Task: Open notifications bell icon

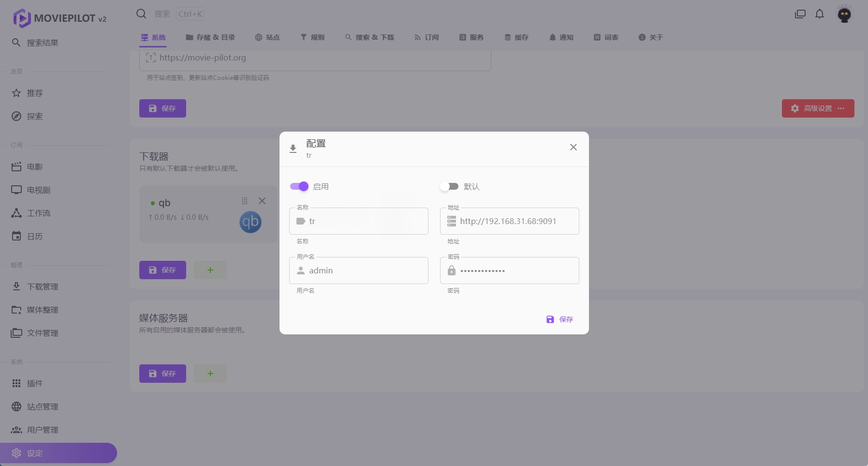Action: coord(820,14)
